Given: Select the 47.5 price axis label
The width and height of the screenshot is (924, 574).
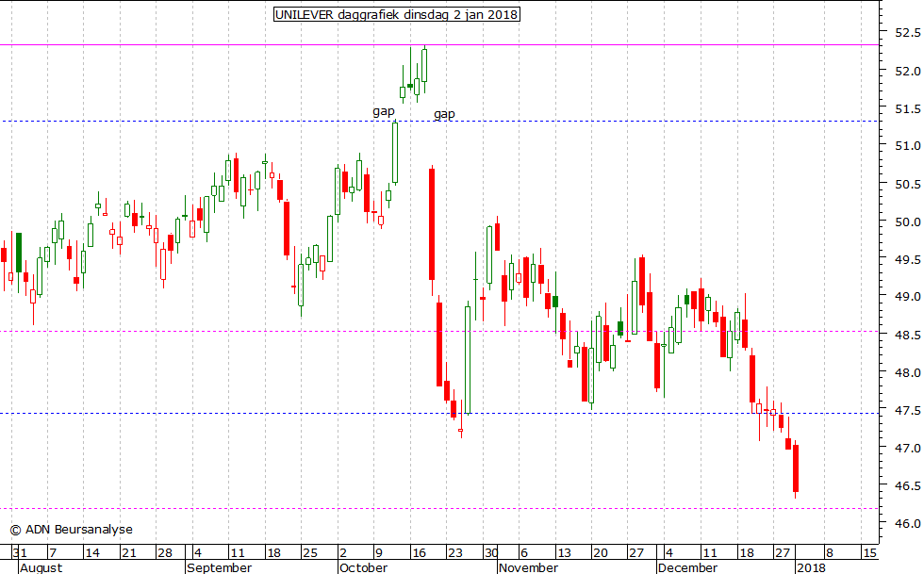Looking at the screenshot, I should [x=907, y=410].
